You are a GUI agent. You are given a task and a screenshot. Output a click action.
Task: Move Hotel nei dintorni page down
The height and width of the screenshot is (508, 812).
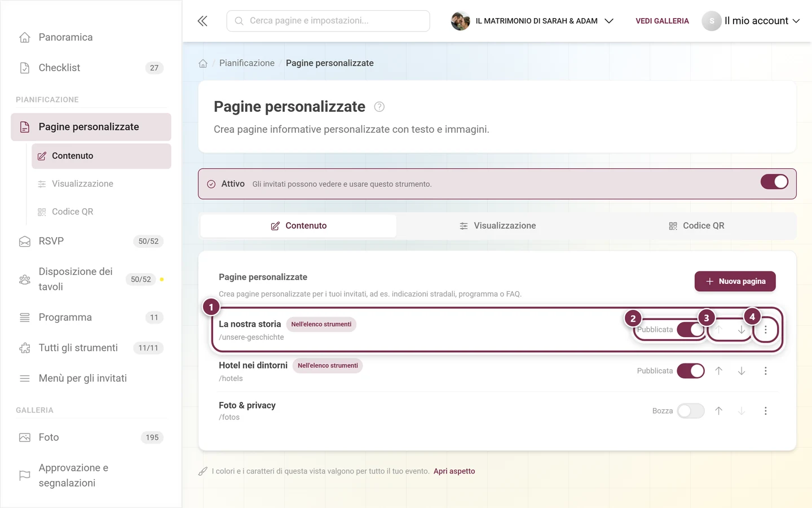(742, 371)
